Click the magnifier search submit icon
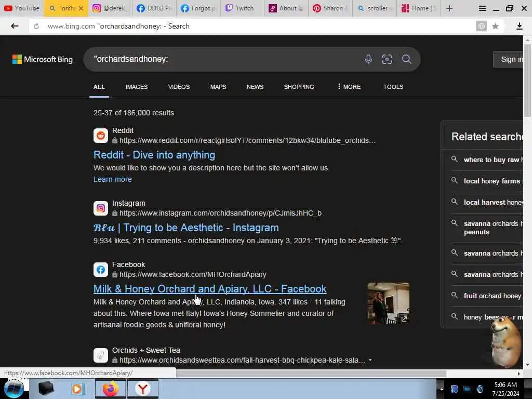Image resolution: width=532 pixels, height=399 pixels. click(406, 59)
